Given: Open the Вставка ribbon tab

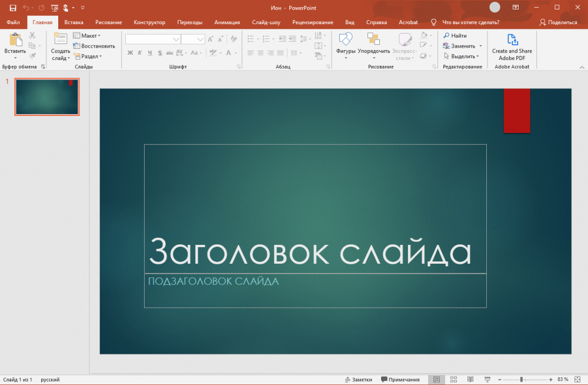Looking at the screenshot, I should point(73,22).
